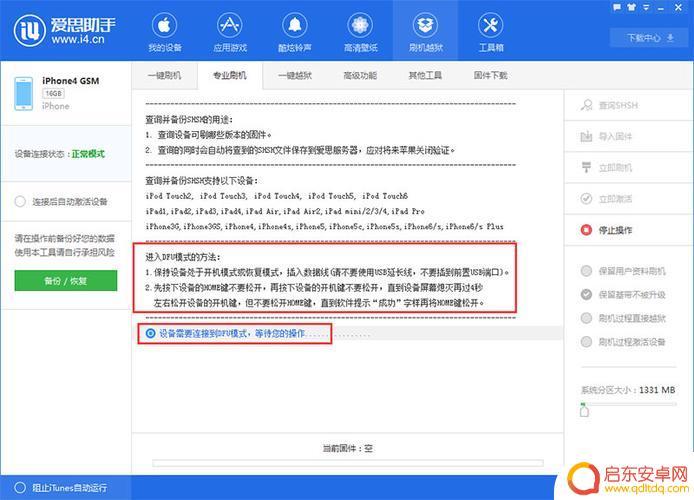This screenshot has width=694, height=500.
Task: Adjust the 系统分区大小 slider handle
Action: tap(584, 411)
